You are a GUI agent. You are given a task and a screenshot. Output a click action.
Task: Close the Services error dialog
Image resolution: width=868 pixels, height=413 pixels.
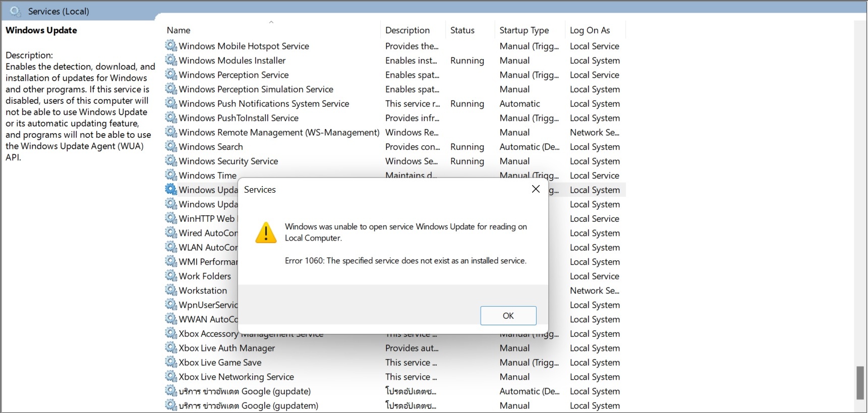click(x=536, y=189)
